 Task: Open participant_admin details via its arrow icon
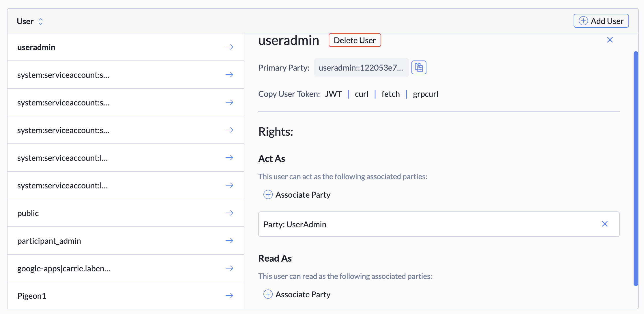(x=229, y=241)
